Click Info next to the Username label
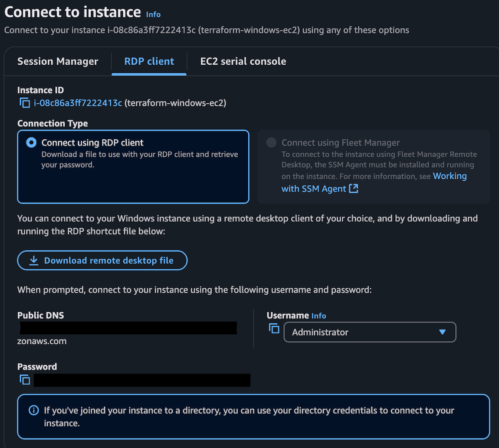499x448 pixels. pyautogui.click(x=319, y=316)
